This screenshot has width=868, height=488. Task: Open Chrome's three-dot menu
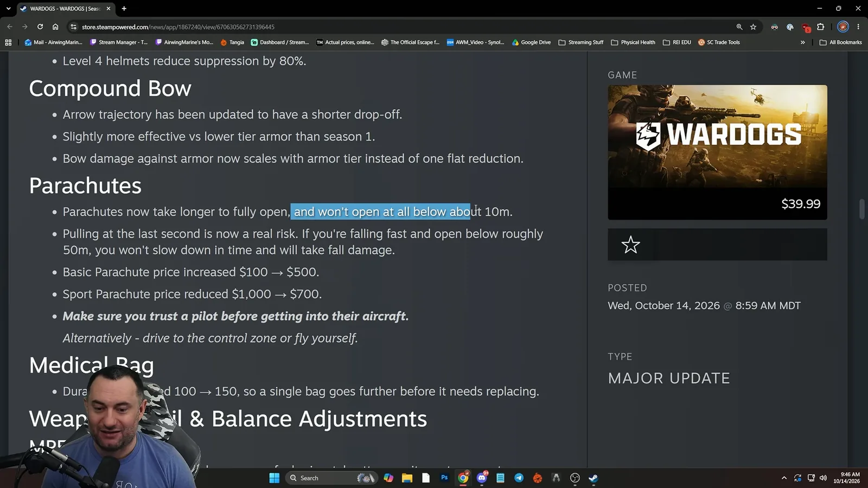point(858,27)
